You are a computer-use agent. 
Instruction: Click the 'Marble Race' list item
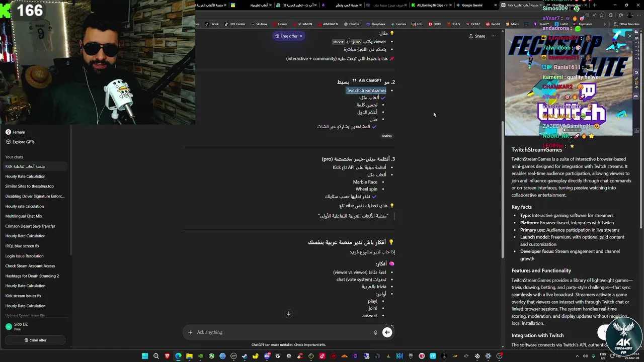pyautogui.click(x=365, y=182)
